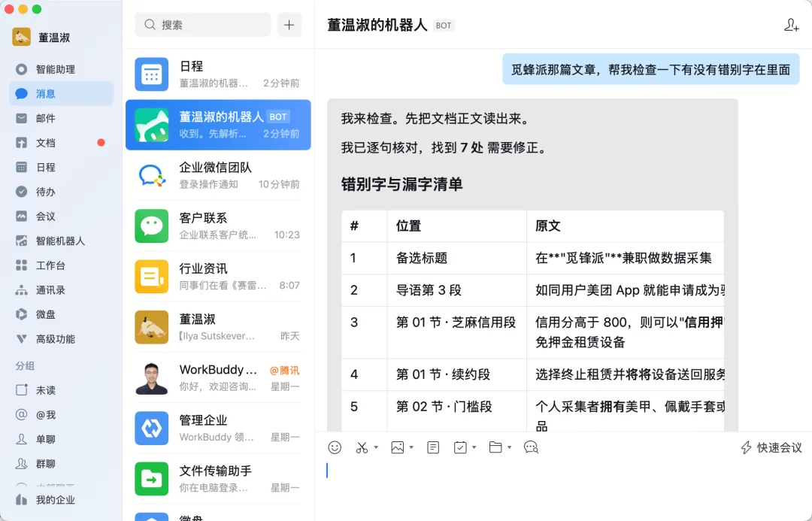Select 董温淑的机器人 BOT conversation
This screenshot has width=812, height=521.
(218, 125)
